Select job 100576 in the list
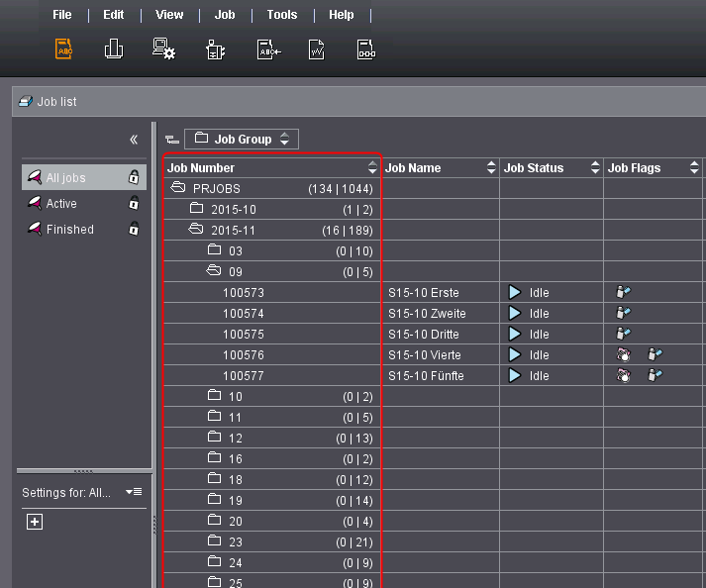This screenshot has height=588, width=706. pyautogui.click(x=244, y=354)
